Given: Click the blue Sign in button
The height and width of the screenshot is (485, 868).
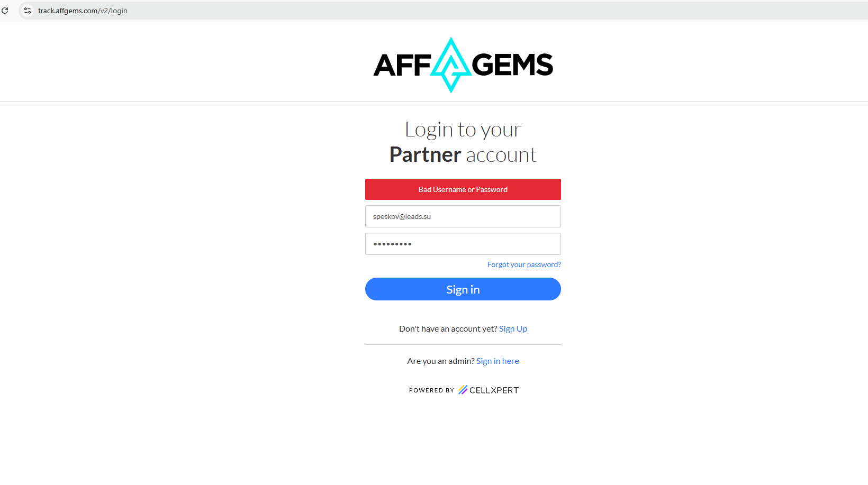Looking at the screenshot, I should click(x=463, y=289).
